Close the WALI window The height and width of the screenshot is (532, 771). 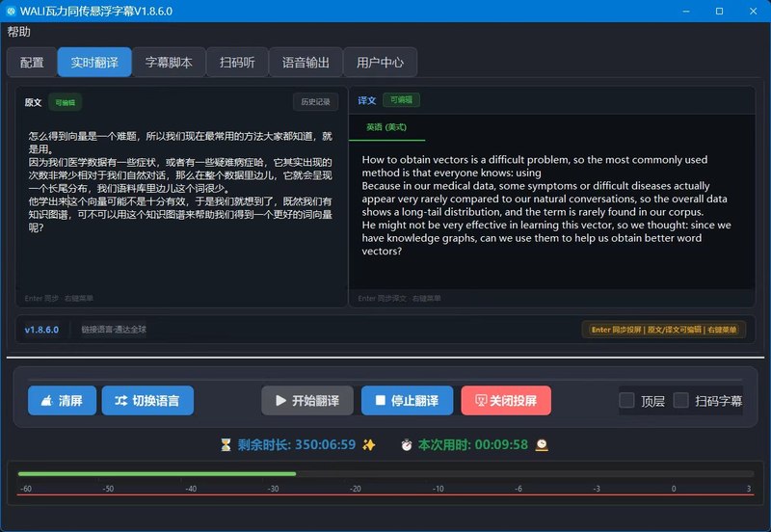point(753,11)
